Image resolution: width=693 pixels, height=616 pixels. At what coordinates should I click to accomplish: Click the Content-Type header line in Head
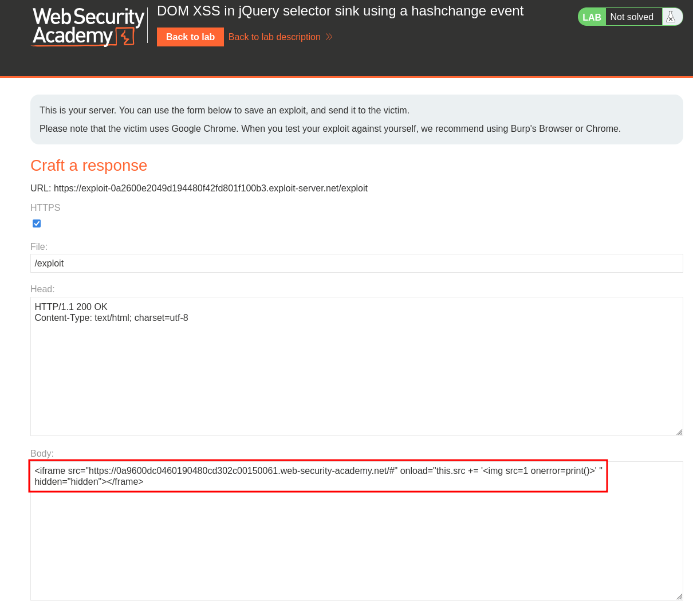pos(111,317)
